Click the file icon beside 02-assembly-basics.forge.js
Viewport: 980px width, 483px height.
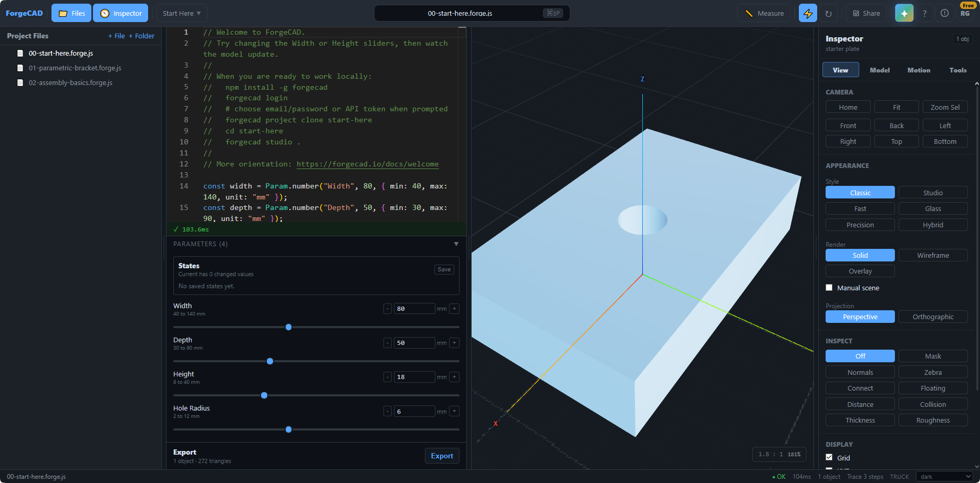[x=20, y=82]
